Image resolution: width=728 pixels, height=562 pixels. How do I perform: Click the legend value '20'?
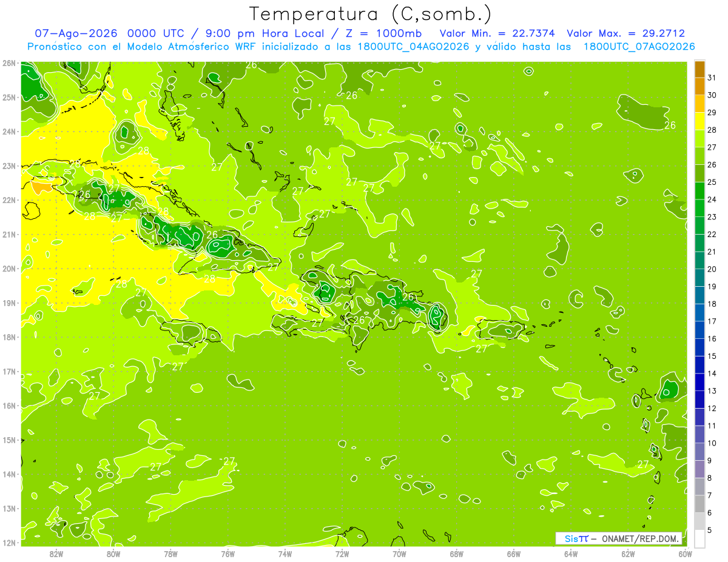[x=712, y=269]
